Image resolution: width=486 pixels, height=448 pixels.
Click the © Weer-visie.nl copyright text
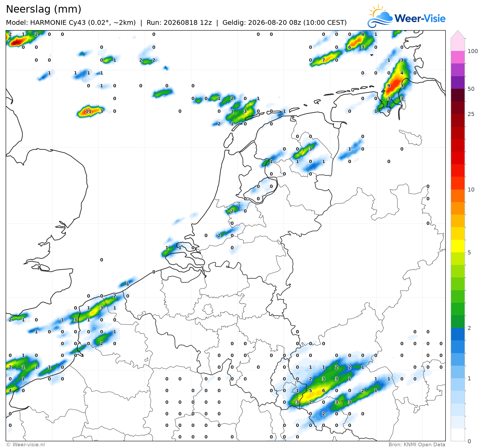26,445
